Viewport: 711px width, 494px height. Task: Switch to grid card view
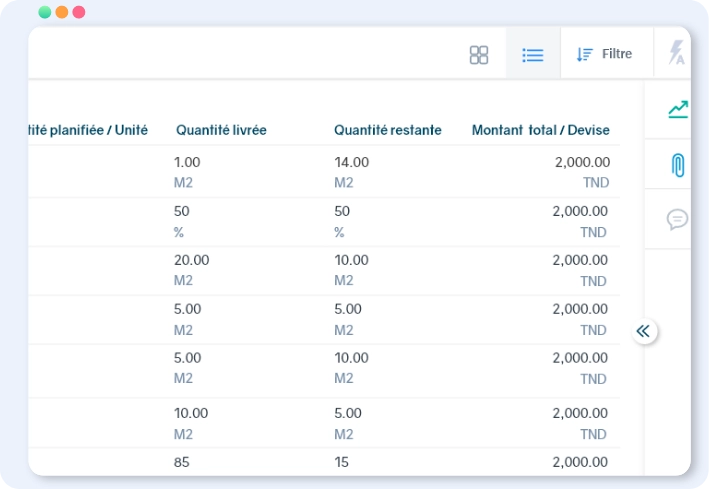pos(478,55)
